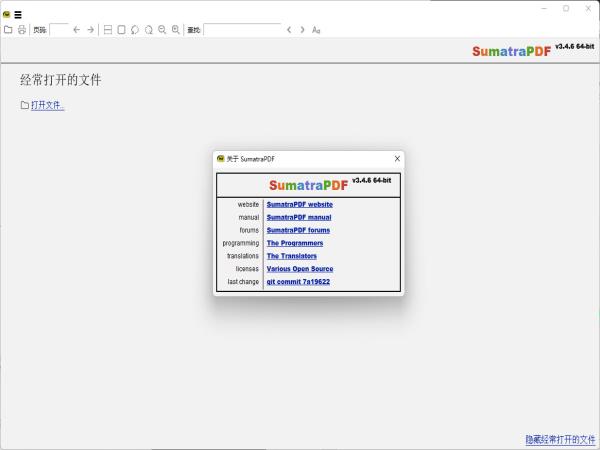This screenshot has width=600, height=450.
Task: Click the 'website' label in the dialog
Action: (248, 204)
